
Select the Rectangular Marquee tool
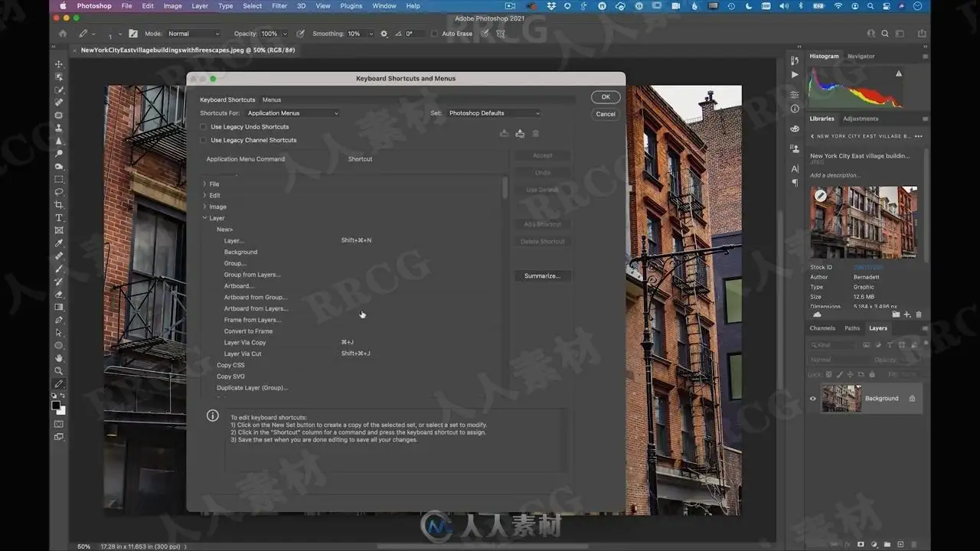point(59,179)
